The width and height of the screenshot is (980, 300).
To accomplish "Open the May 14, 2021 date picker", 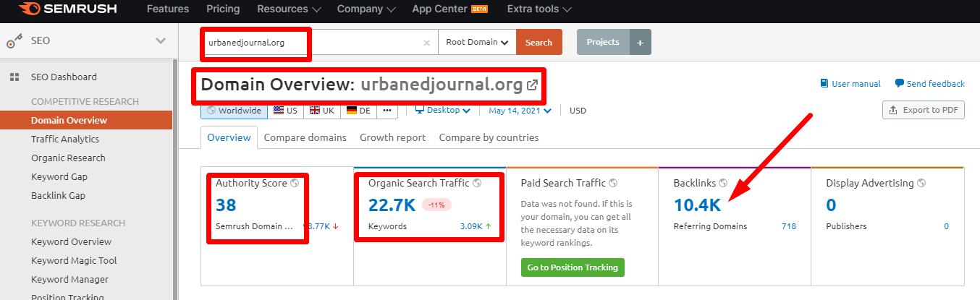I will (x=520, y=111).
